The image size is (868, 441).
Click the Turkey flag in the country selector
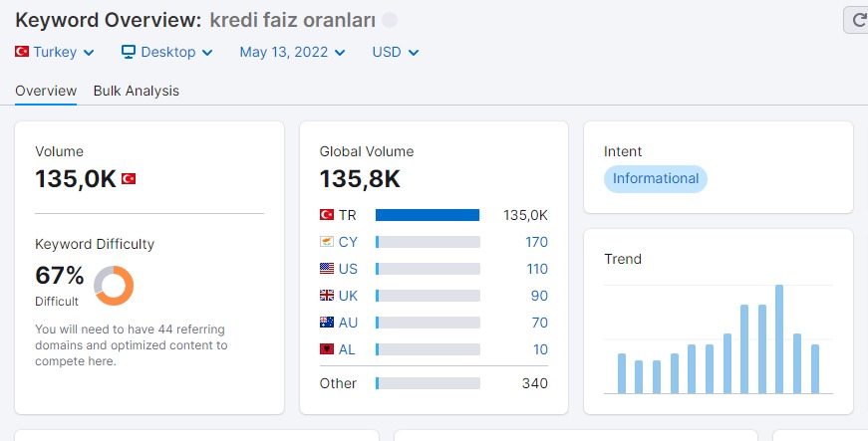(x=22, y=52)
